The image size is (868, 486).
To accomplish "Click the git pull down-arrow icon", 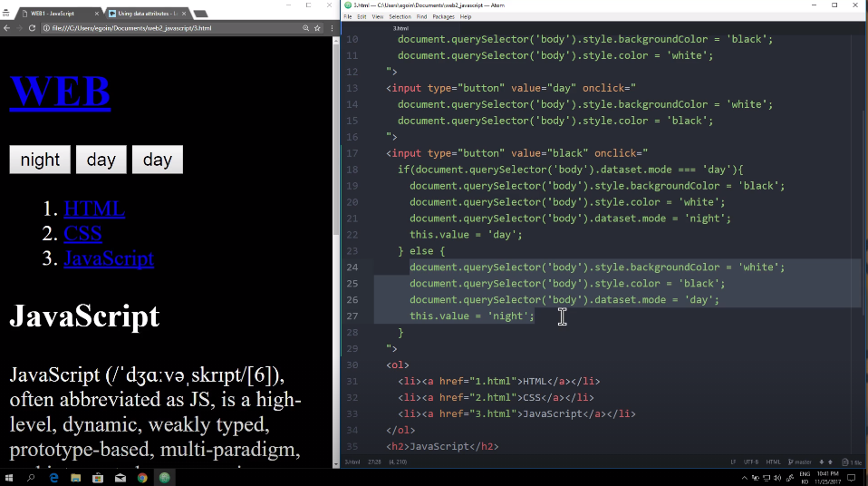I will click(822, 462).
